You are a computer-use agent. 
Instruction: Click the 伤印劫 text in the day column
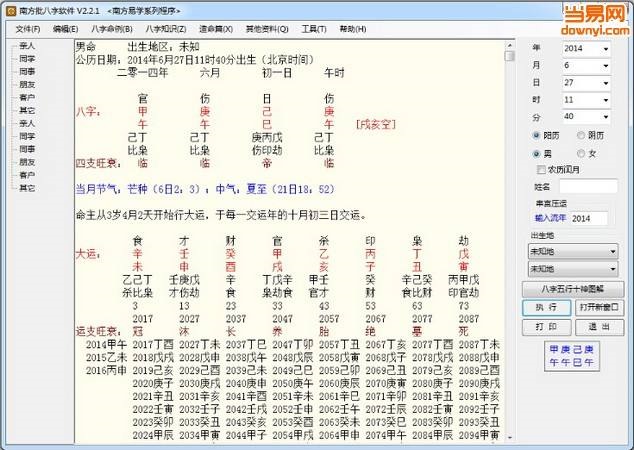(267, 150)
